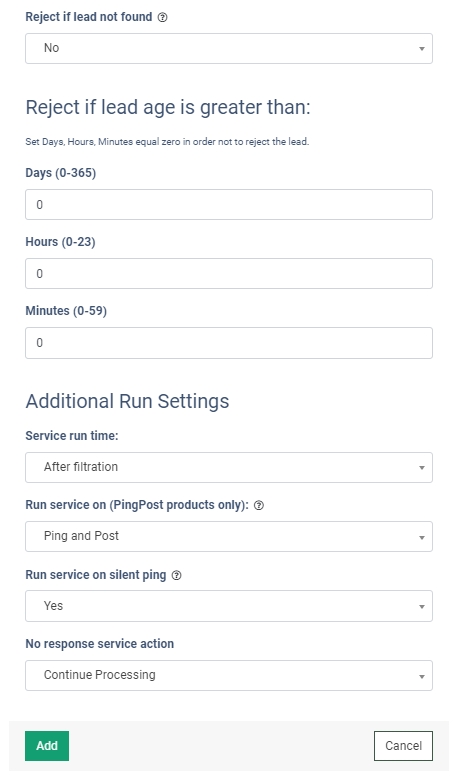459x778 pixels.
Task: Open the Service run time dropdown
Action: point(229,467)
